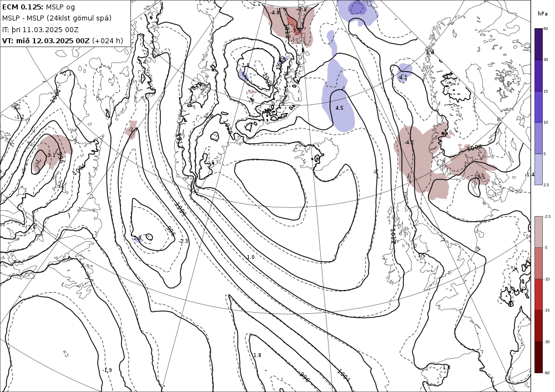Viewport: 555px width, 392px height.
Task: Click the '-4.0' value in the top red area
Action: click(275, 12)
